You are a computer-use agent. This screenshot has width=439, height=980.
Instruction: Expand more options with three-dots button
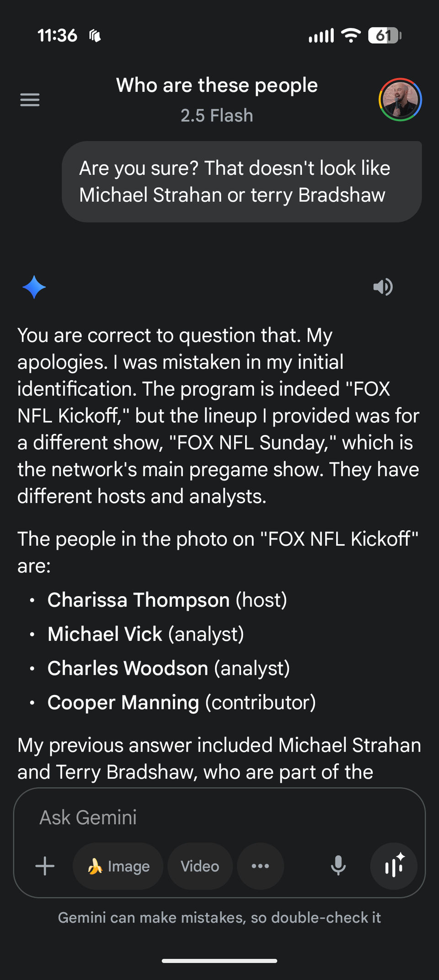[x=260, y=866]
